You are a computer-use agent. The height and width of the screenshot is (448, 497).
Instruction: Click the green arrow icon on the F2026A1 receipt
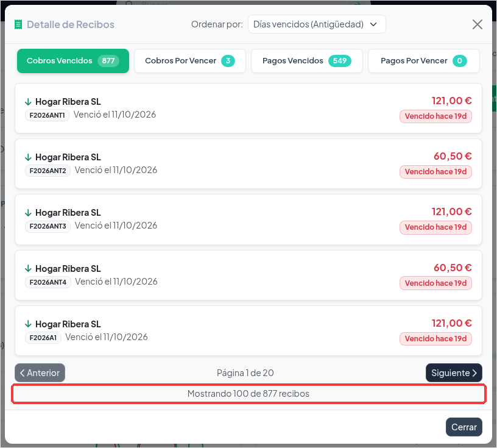pyautogui.click(x=28, y=324)
